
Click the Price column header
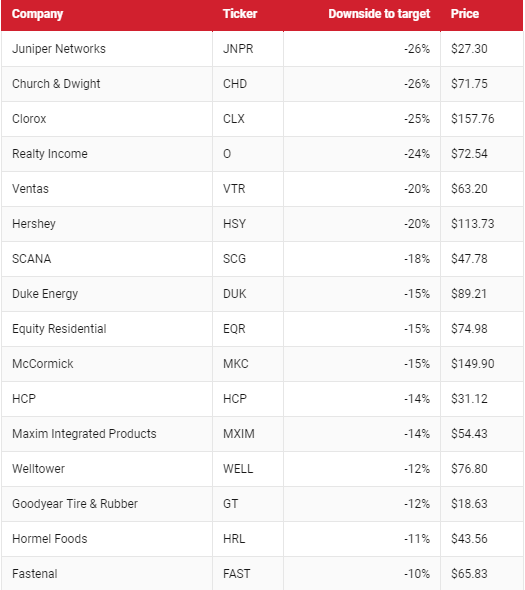coord(465,14)
